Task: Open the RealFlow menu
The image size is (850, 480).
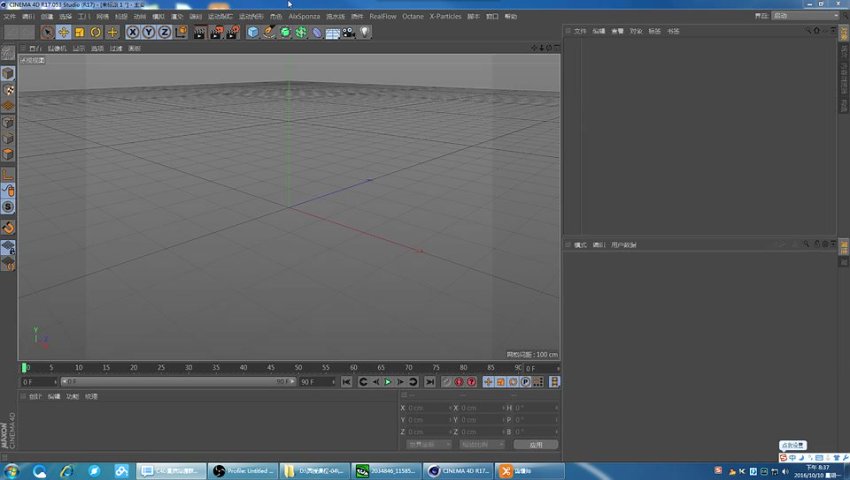Action: point(383,16)
